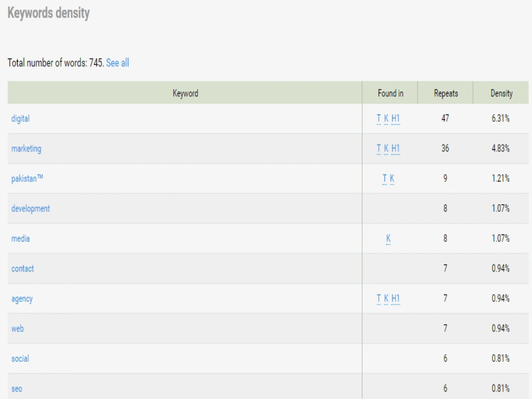Click the T marker in agency row
The image size is (532, 399).
379,298
